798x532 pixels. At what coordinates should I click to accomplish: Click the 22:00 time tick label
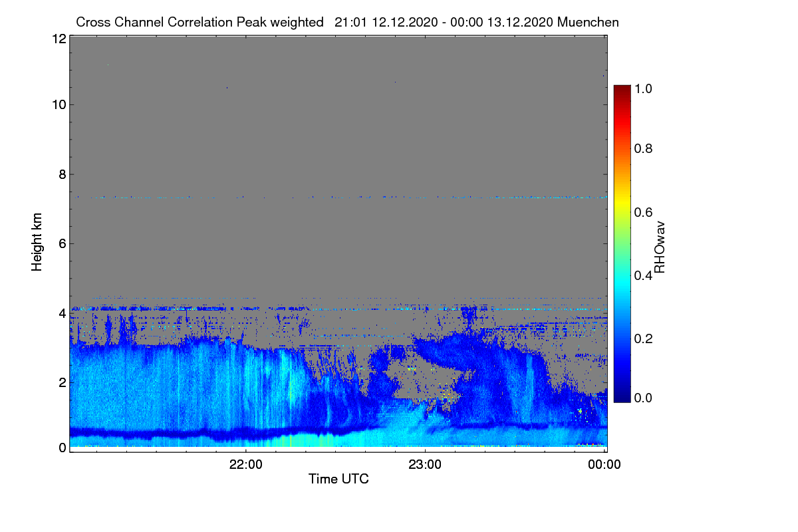246,465
